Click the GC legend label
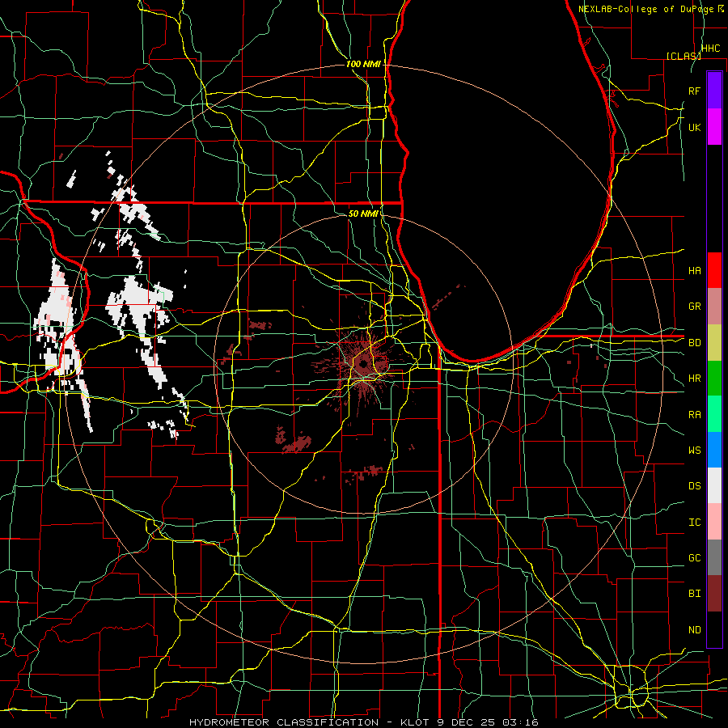Viewport: 728px width, 728px height. pos(695,558)
